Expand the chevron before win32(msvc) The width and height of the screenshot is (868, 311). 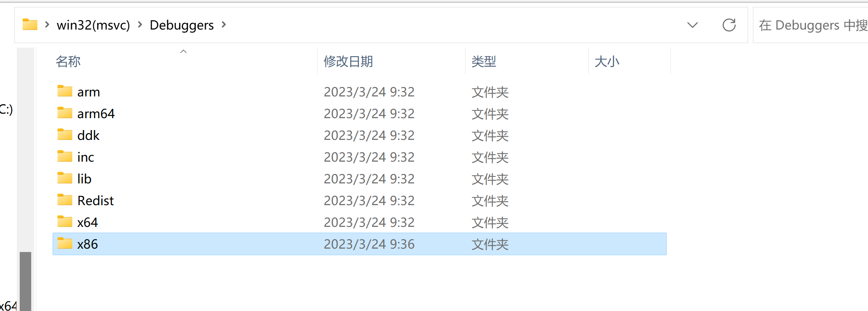pyautogui.click(x=47, y=25)
